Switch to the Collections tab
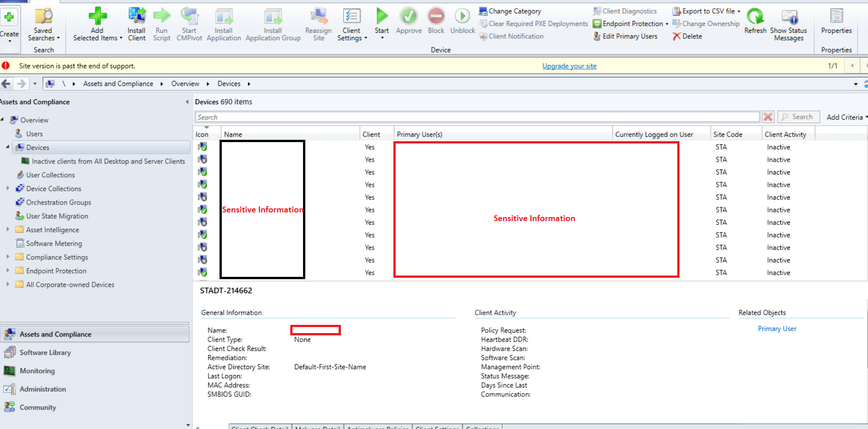The image size is (868, 429). [x=482, y=427]
